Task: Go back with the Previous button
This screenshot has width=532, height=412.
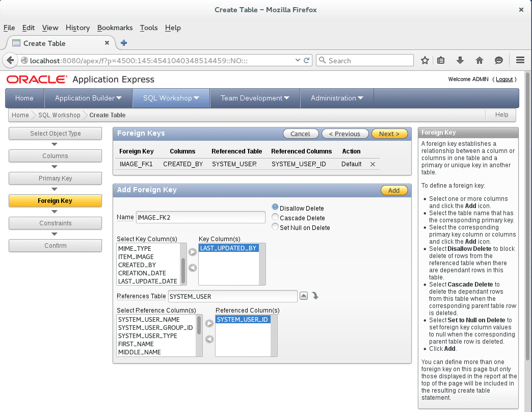Action: click(344, 134)
